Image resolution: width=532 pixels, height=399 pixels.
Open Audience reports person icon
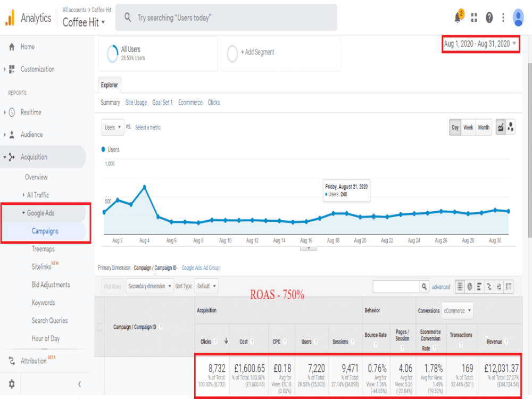click(12, 135)
